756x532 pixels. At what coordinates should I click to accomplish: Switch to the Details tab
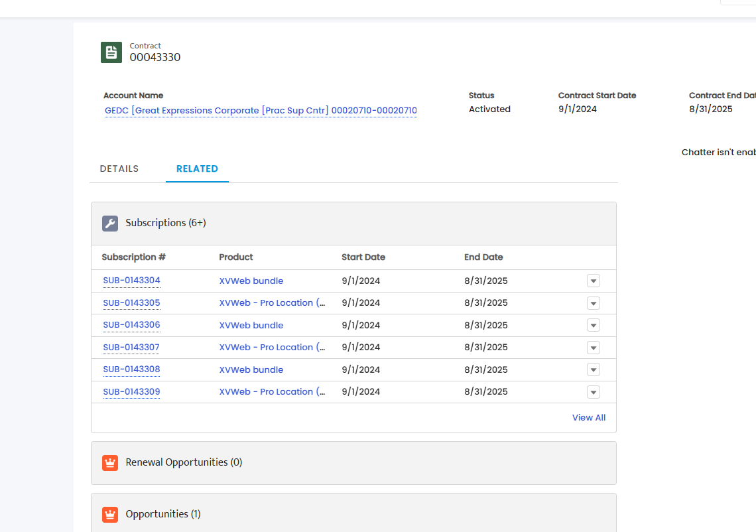click(119, 168)
